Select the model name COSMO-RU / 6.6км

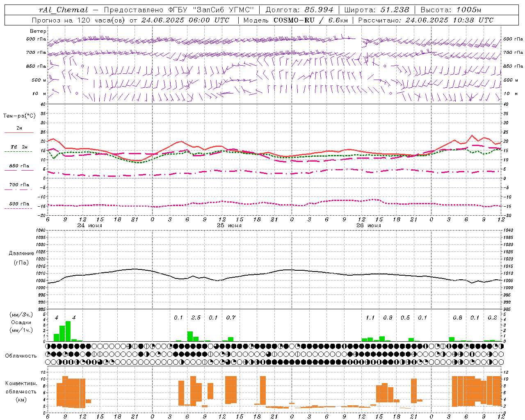tap(311, 20)
